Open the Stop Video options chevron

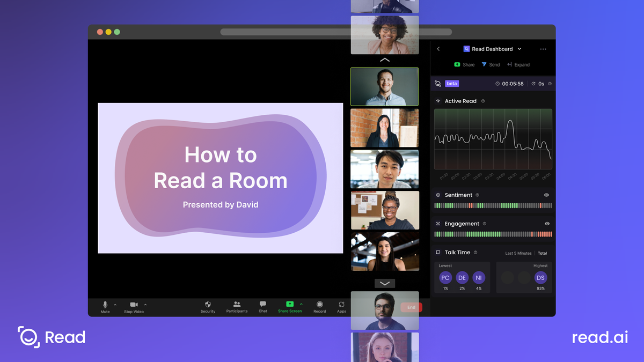(x=144, y=304)
